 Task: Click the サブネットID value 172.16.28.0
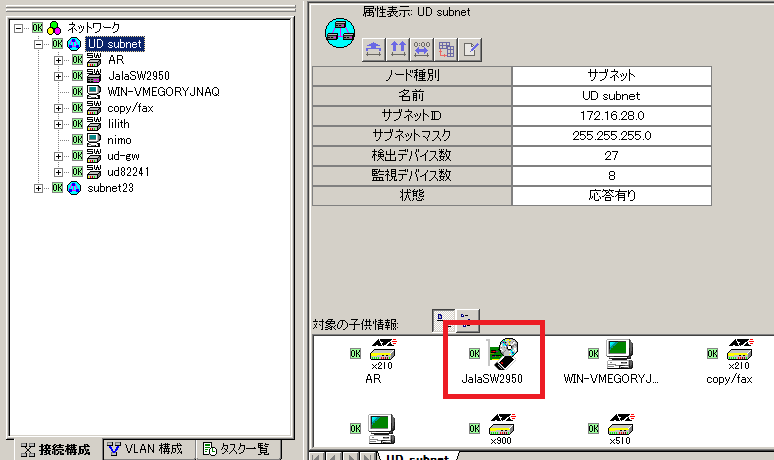(612, 115)
